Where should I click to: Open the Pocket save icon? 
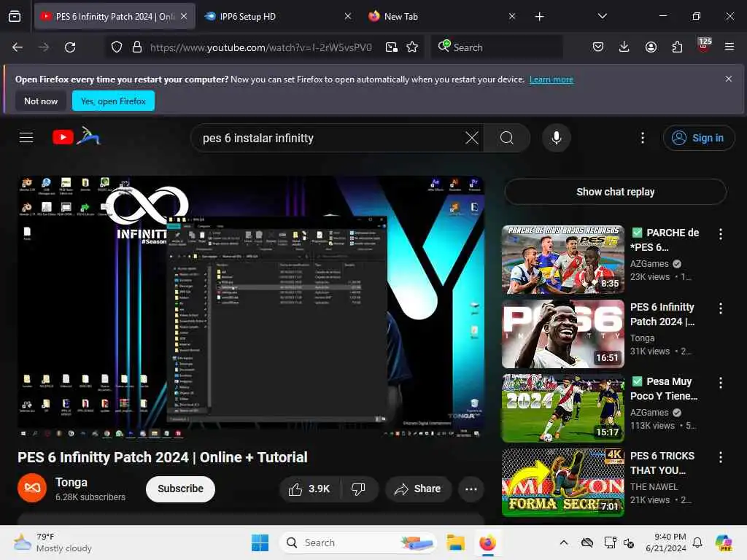pos(598,47)
